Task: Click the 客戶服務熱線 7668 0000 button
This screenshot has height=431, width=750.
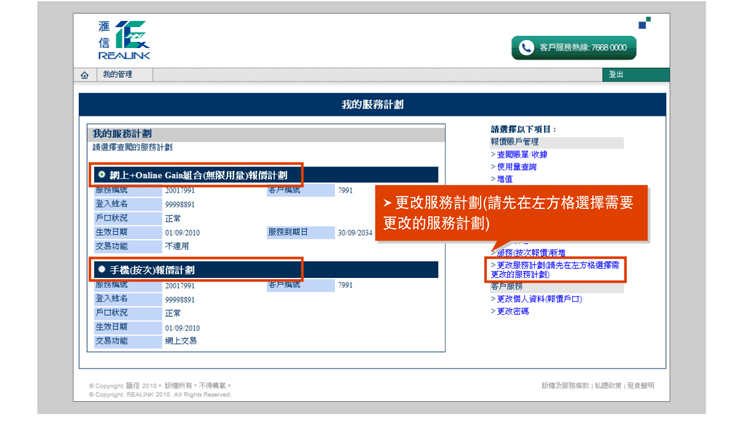Action: pos(574,47)
